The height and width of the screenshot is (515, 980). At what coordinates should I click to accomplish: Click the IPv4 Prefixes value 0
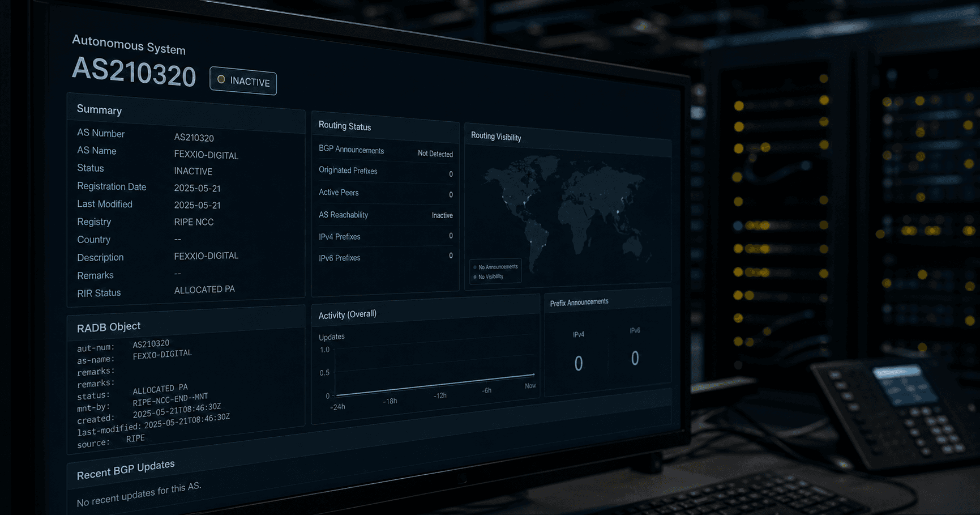[451, 236]
